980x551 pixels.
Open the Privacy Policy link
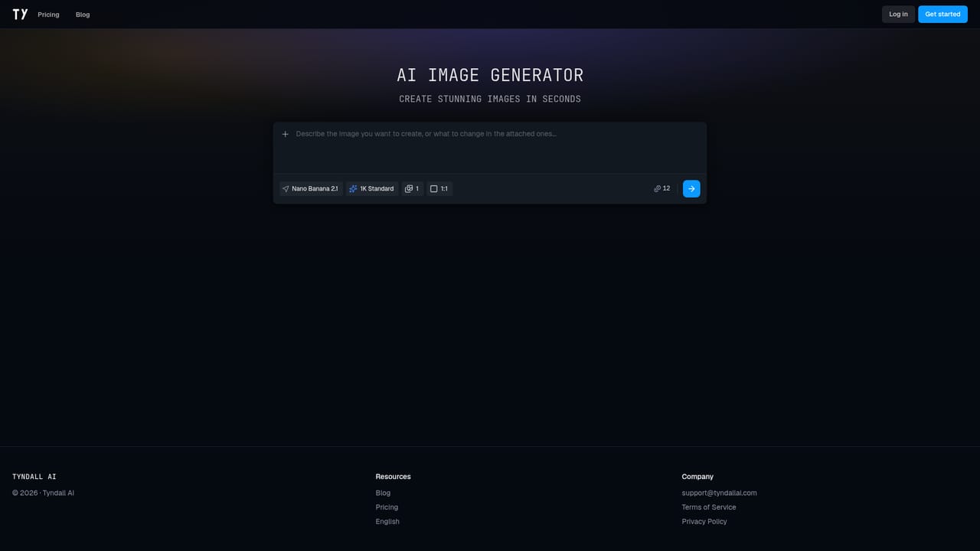pyautogui.click(x=704, y=522)
